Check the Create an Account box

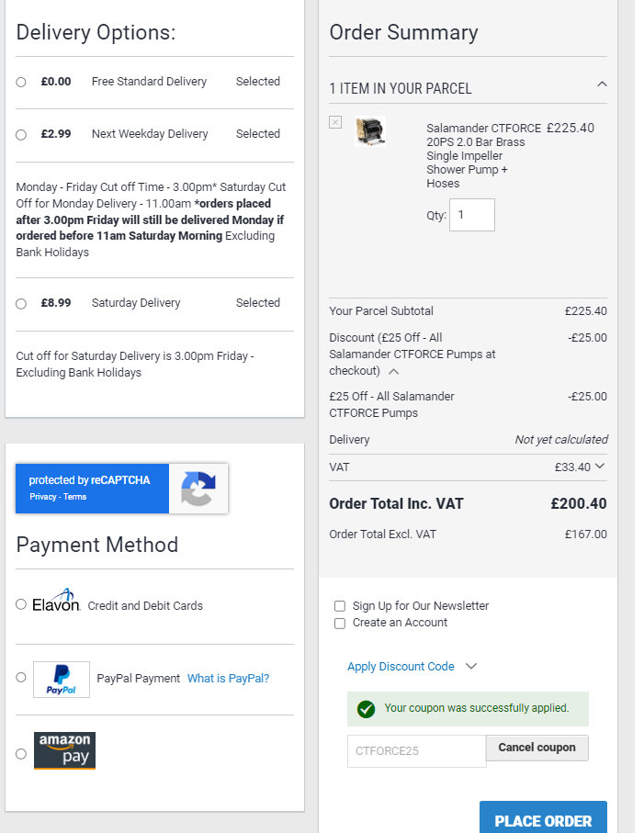pyautogui.click(x=340, y=624)
